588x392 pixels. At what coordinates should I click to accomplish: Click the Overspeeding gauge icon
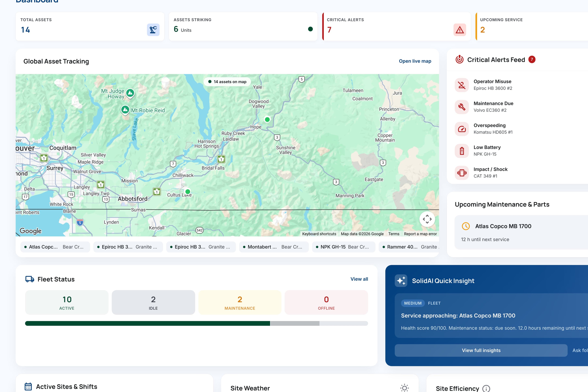462,129
